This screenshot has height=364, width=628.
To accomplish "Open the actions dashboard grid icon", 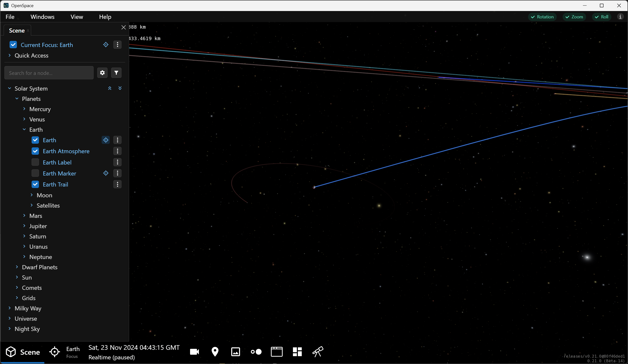I will (297, 352).
